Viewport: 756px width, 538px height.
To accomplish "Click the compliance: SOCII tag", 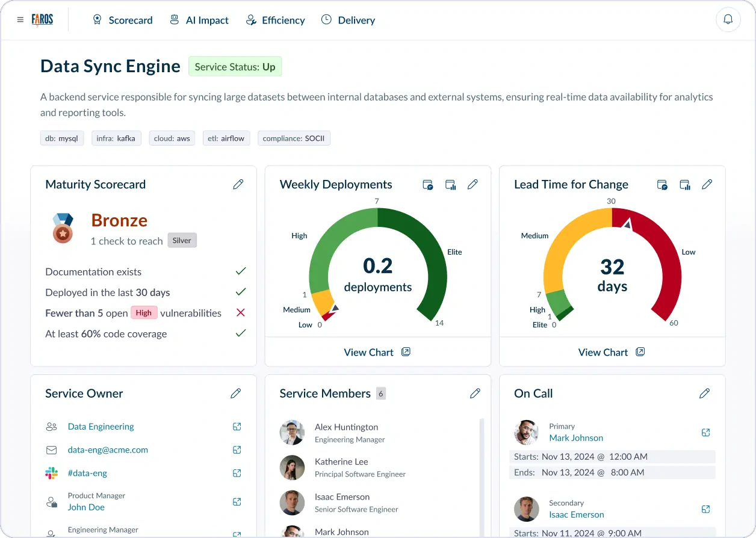I will coord(294,138).
